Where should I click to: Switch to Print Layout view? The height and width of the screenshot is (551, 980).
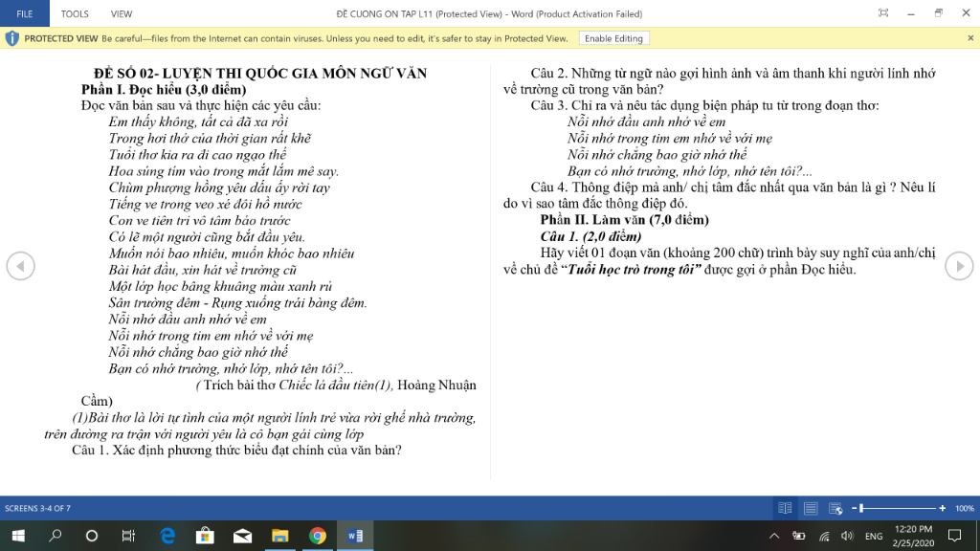coord(811,509)
